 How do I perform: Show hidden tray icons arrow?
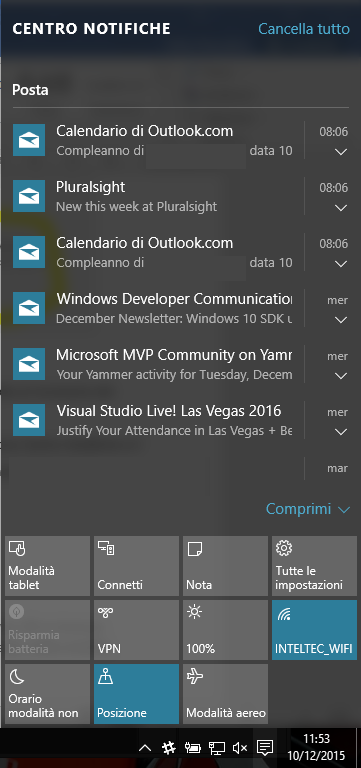144,748
